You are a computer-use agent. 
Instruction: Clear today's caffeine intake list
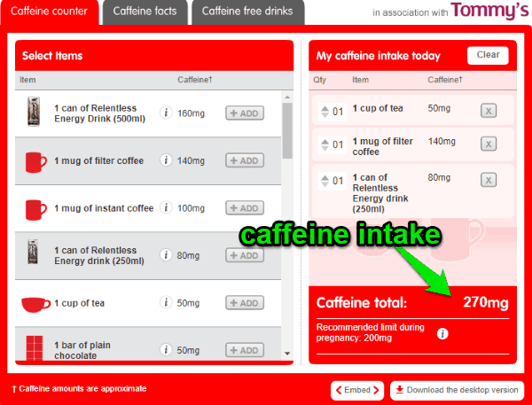(x=488, y=55)
